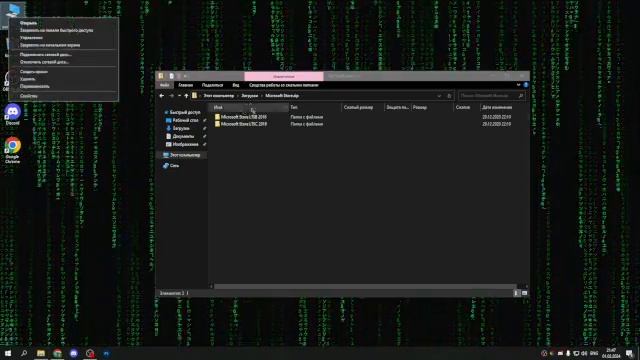
Task: Open File Explorer from taskbar
Action: click(x=41, y=353)
